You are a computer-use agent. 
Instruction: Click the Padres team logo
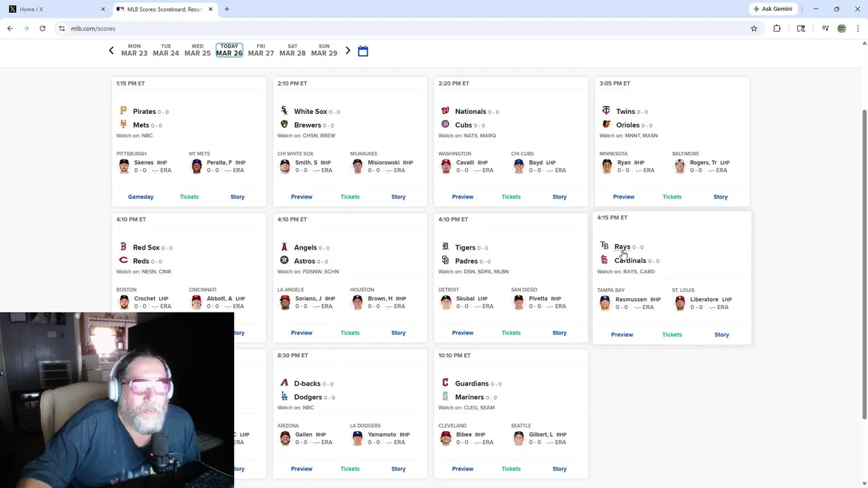pyautogui.click(x=446, y=261)
